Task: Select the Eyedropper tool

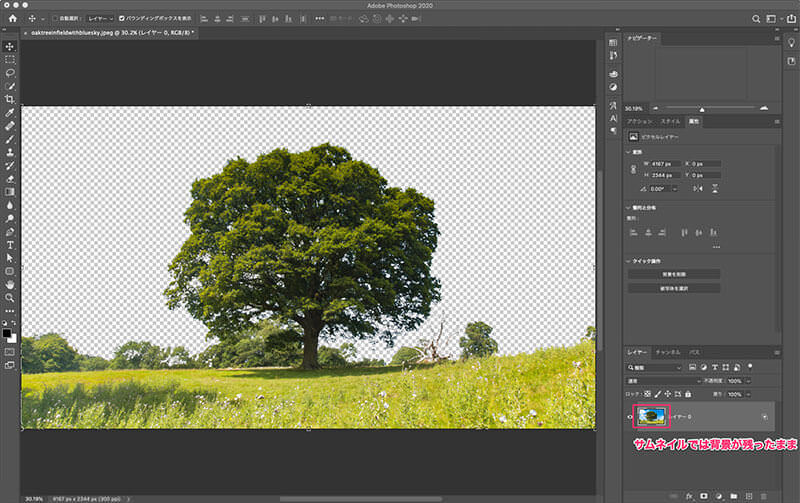Action: coord(10,113)
